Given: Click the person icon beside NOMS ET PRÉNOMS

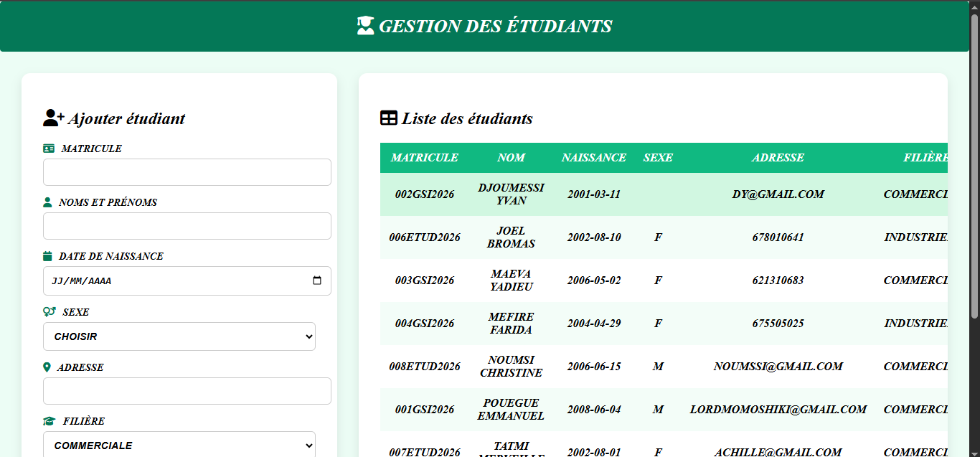Looking at the screenshot, I should [x=47, y=202].
